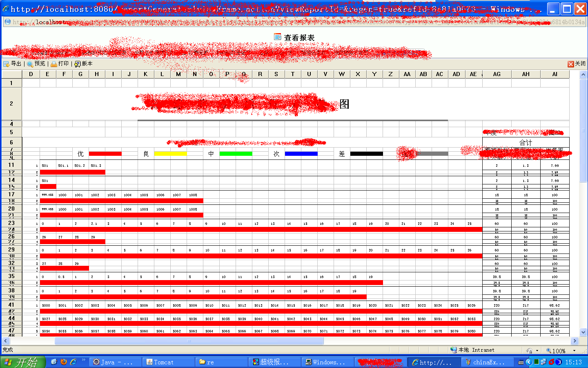Switch to the Tomcat taskbar window
Image resolution: width=588 pixels, height=368 pixels.
[x=169, y=362]
